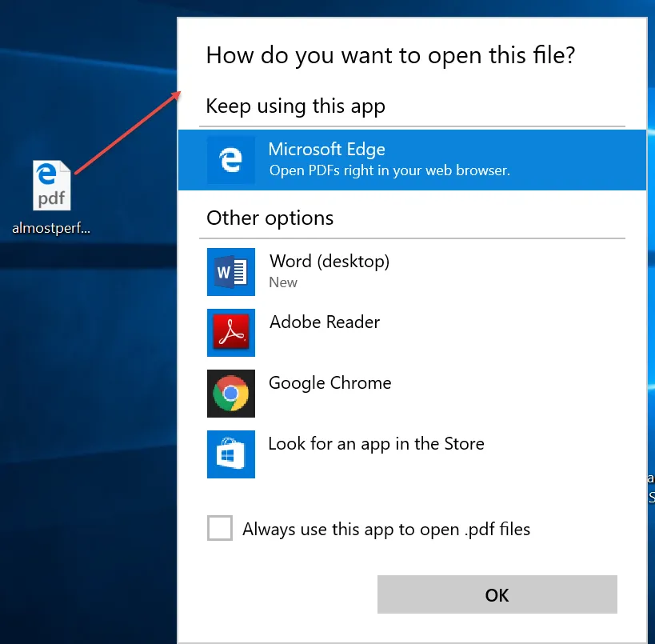Select the Microsoft Edge app icon

tap(231, 160)
